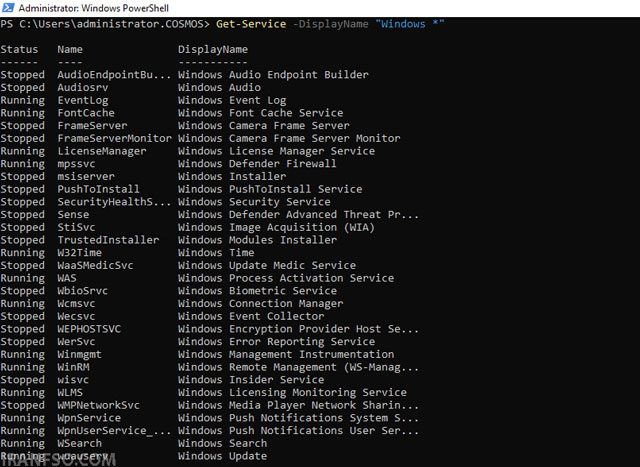The height and width of the screenshot is (467, 640).
Task: Click the 'LicenseManager' service name
Action: click(102, 151)
